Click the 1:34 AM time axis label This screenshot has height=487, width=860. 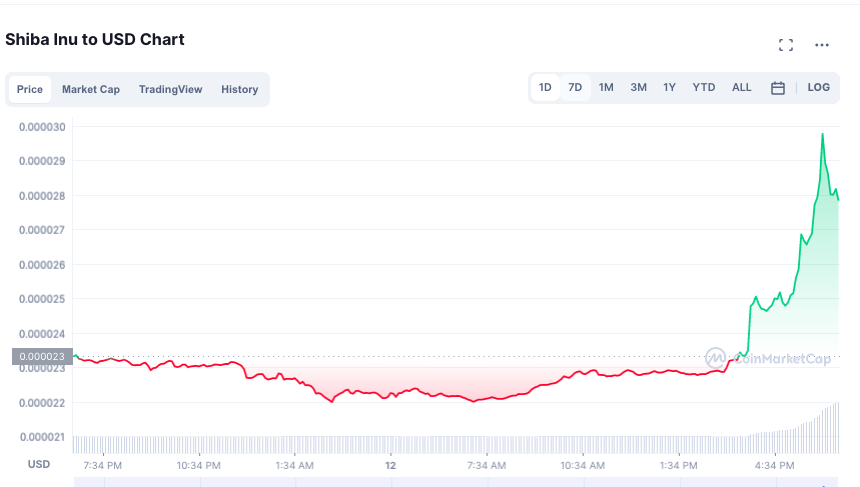(295, 466)
